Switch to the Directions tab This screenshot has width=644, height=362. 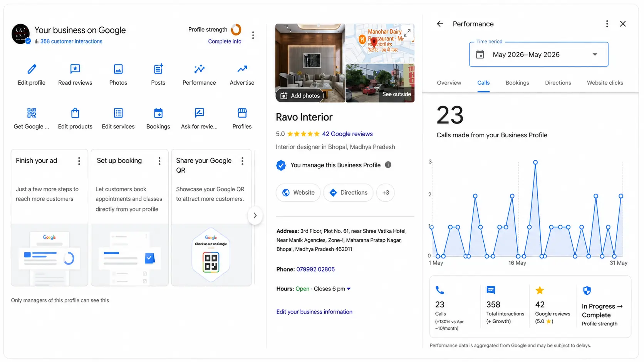(x=558, y=83)
